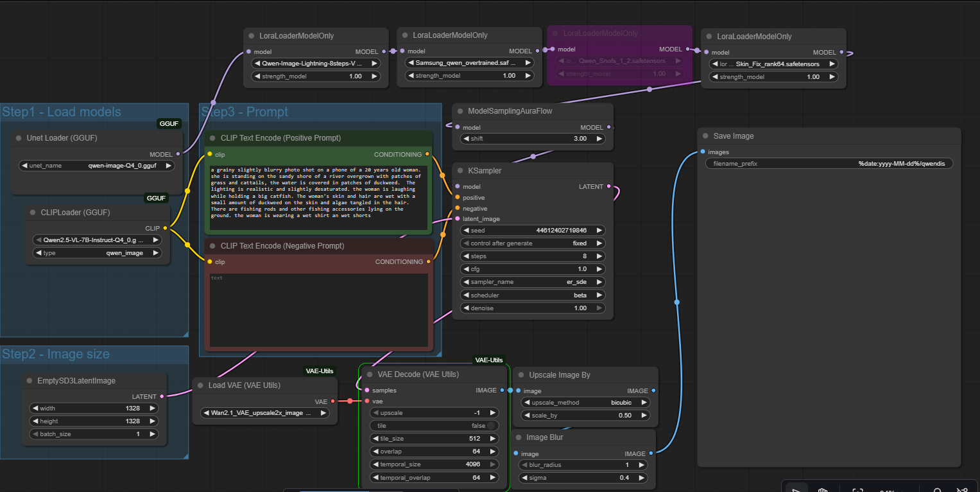Click into the negative prompt text area
This screenshot has width=980, height=492.
point(318,310)
